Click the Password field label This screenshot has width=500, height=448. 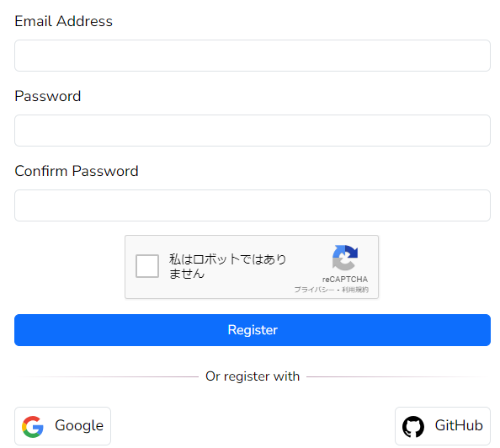(x=48, y=96)
